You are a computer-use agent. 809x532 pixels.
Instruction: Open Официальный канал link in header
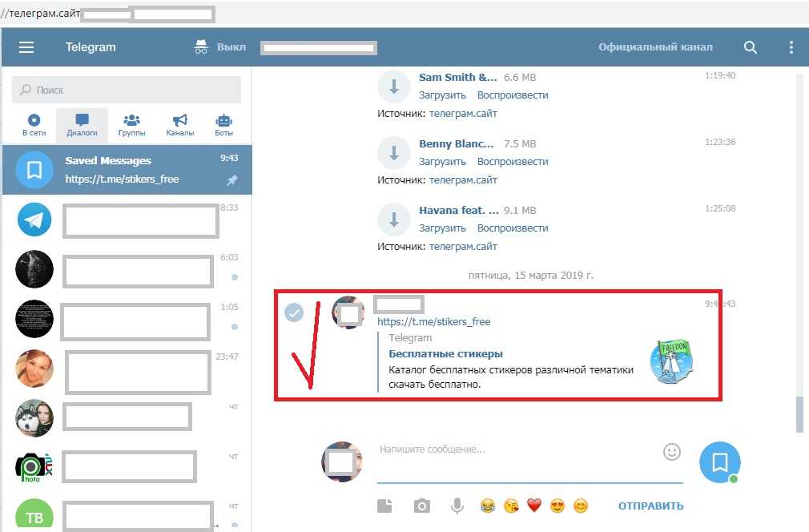[x=655, y=47]
